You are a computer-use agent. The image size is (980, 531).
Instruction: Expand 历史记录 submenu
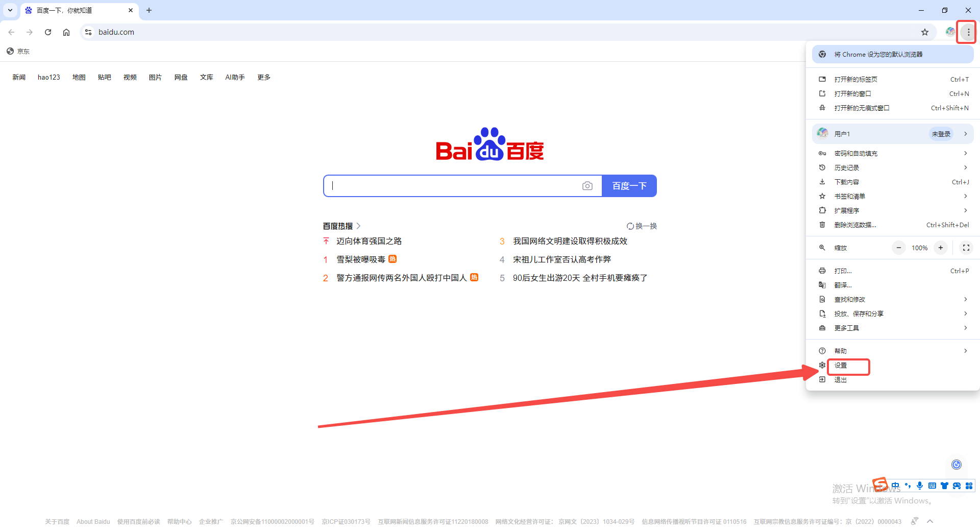(x=893, y=167)
